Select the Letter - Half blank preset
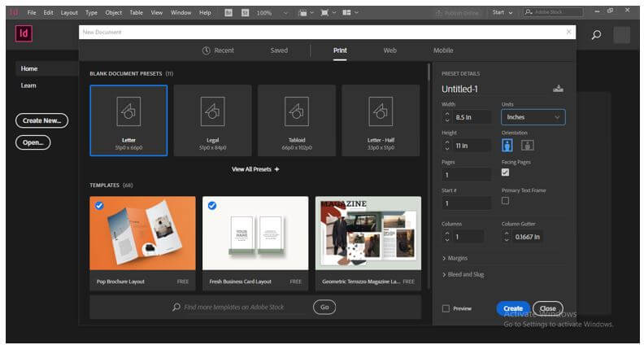This screenshot has width=644, height=345. point(381,120)
